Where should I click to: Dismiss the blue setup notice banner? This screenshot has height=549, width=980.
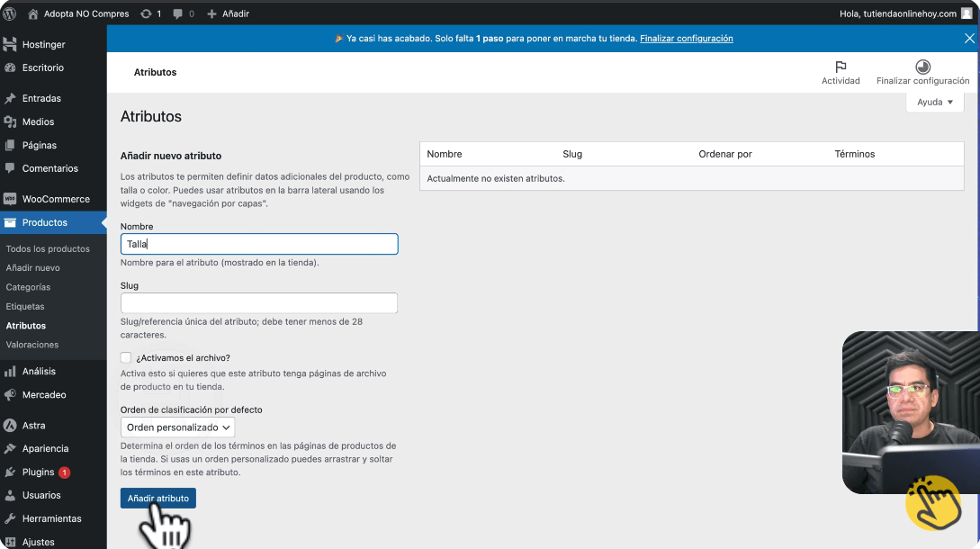969,38
